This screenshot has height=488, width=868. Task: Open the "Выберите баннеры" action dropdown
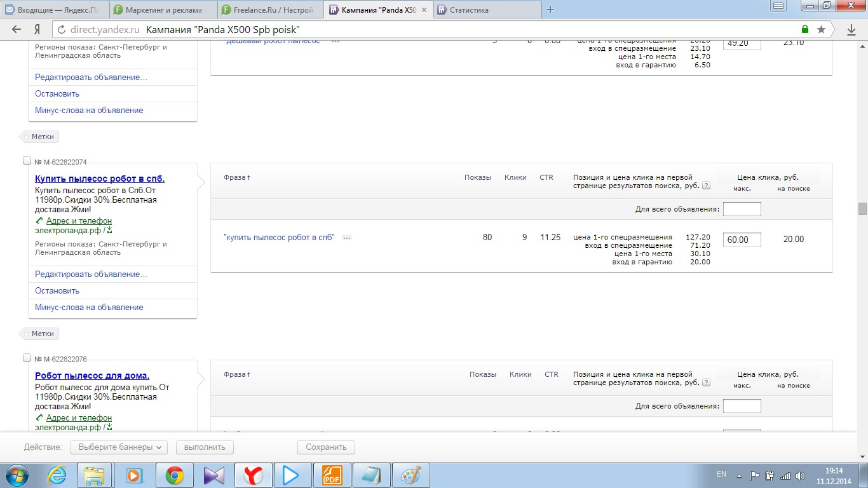(119, 447)
